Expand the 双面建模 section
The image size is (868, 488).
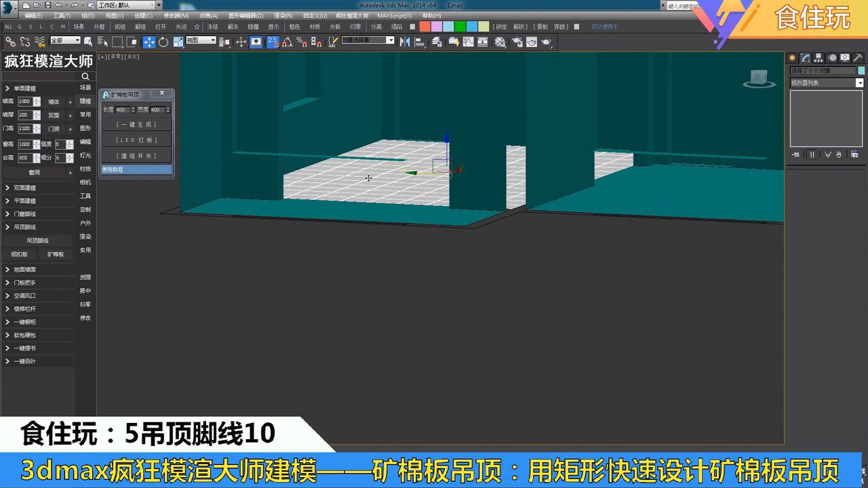click(x=37, y=188)
